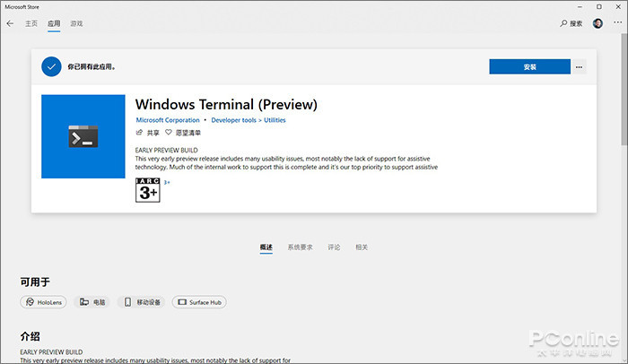Click the IARC 3+ rating badge
628x364 pixels.
pos(148,190)
